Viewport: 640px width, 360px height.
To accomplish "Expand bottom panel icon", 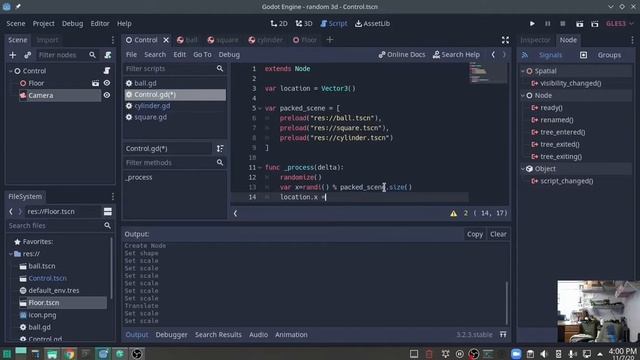I will coord(503,335).
